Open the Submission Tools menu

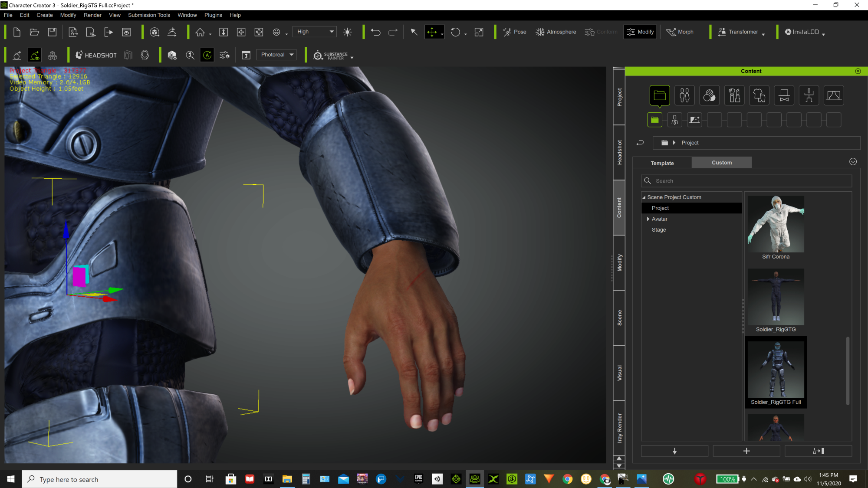click(x=149, y=15)
